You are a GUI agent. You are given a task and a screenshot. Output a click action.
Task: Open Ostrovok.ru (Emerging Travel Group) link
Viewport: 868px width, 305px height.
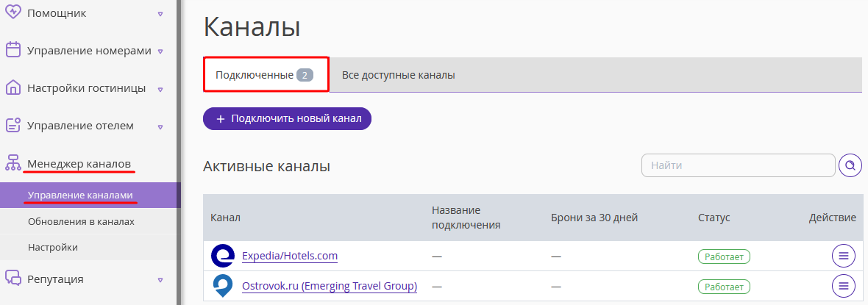click(x=330, y=286)
